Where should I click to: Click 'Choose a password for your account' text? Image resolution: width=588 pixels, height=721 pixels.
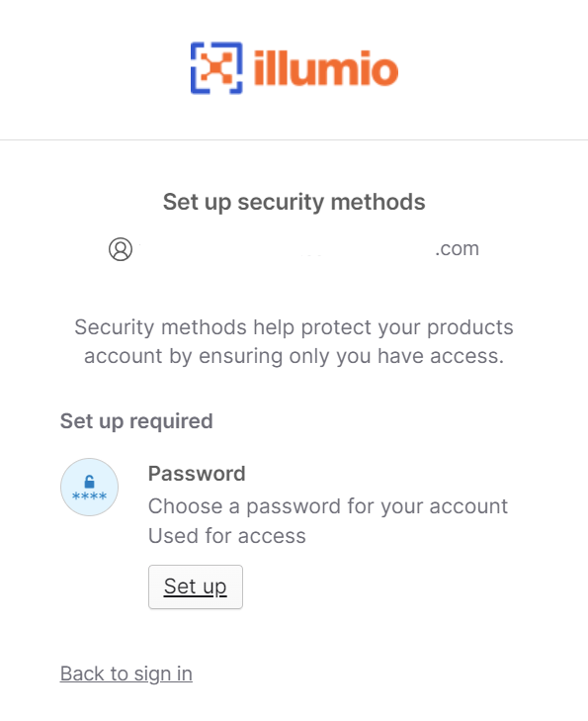click(x=328, y=506)
